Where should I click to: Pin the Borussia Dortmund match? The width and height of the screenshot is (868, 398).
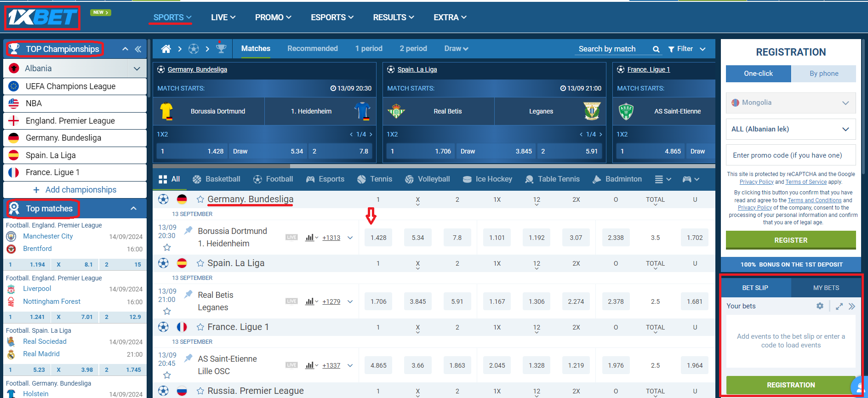tap(188, 230)
